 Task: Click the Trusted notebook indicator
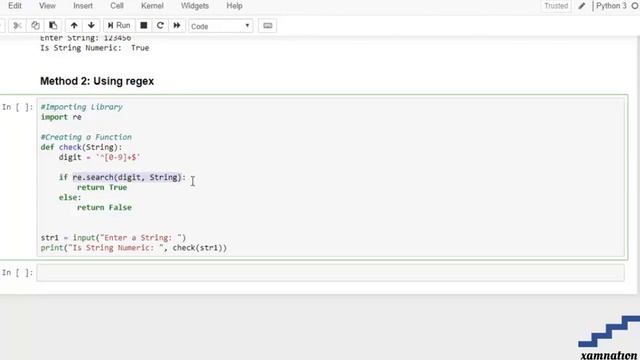pyautogui.click(x=556, y=6)
